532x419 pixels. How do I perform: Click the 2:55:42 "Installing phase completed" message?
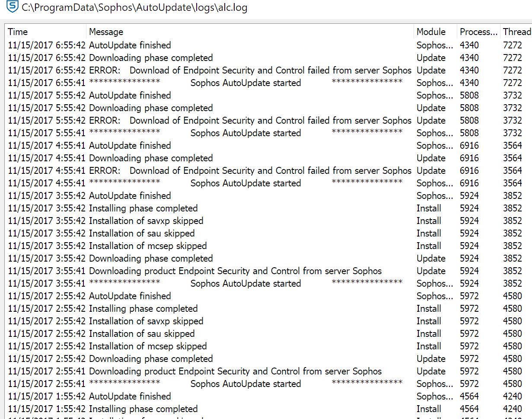(x=143, y=308)
